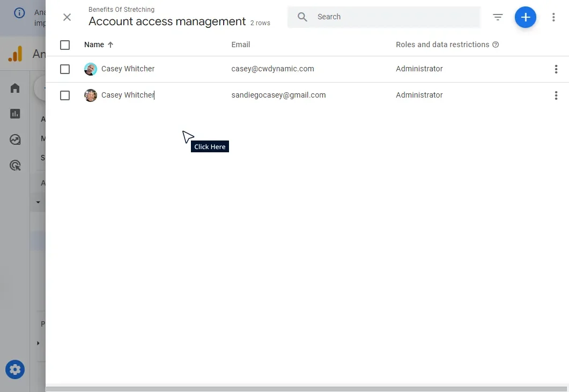Expand the collapsed panel arrow at bottom left
The width and height of the screenshot is (569, 392).
(38, 343)
